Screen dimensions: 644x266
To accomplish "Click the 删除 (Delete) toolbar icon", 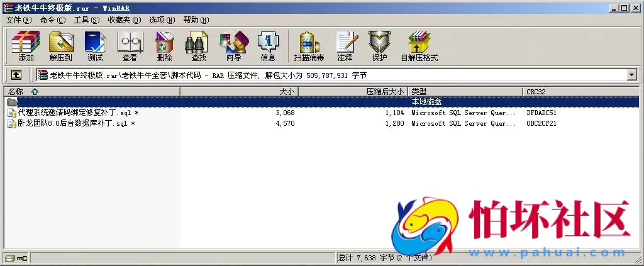I will click(164, 46).
